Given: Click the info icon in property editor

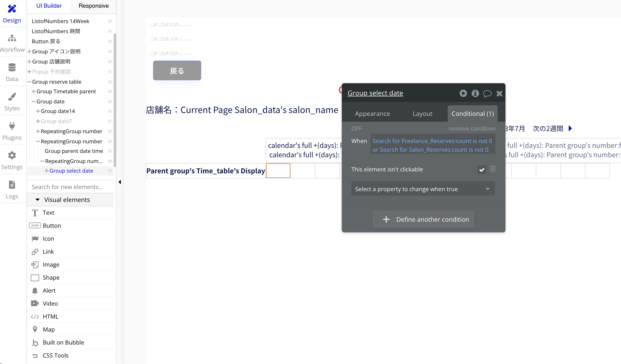Looking at the screenshot, I should [475, 93].
